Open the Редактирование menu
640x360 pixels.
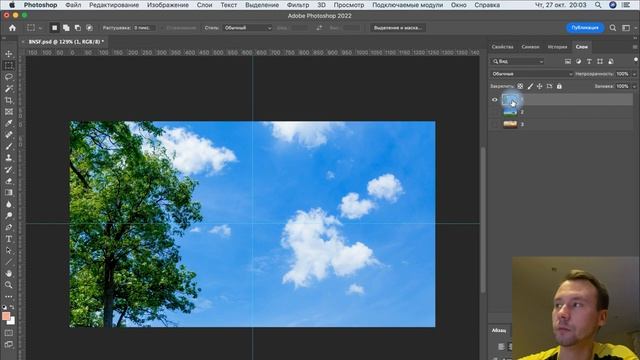coord(114,5)
